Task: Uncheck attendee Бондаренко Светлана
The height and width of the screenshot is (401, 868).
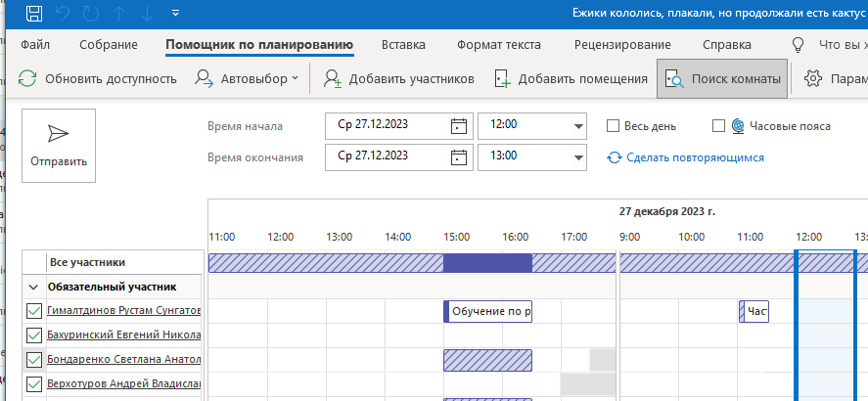Action: tap(34, 360)
